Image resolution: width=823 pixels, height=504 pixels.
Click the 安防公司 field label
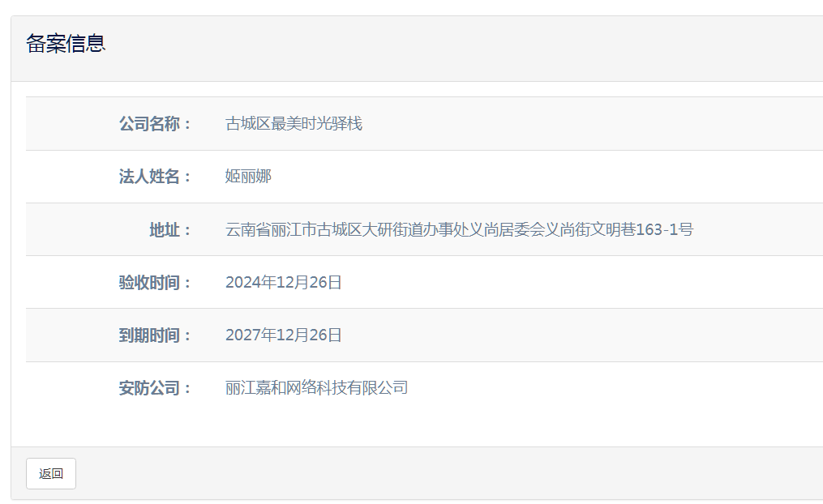click(154, 388)
